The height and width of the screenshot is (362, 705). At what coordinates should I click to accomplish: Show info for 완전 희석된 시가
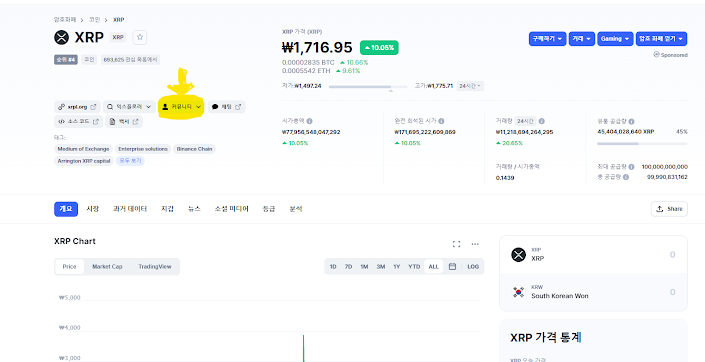(x=442, y=121)
